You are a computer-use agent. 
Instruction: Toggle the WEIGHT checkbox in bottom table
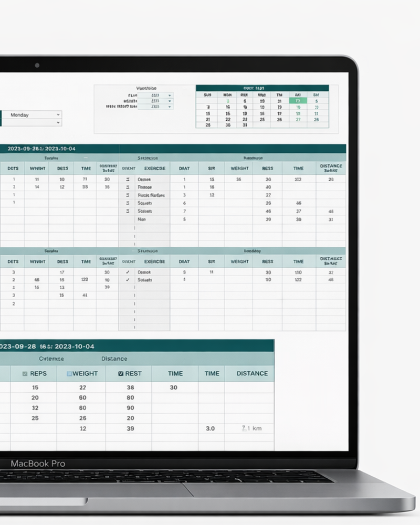point(69,374)
